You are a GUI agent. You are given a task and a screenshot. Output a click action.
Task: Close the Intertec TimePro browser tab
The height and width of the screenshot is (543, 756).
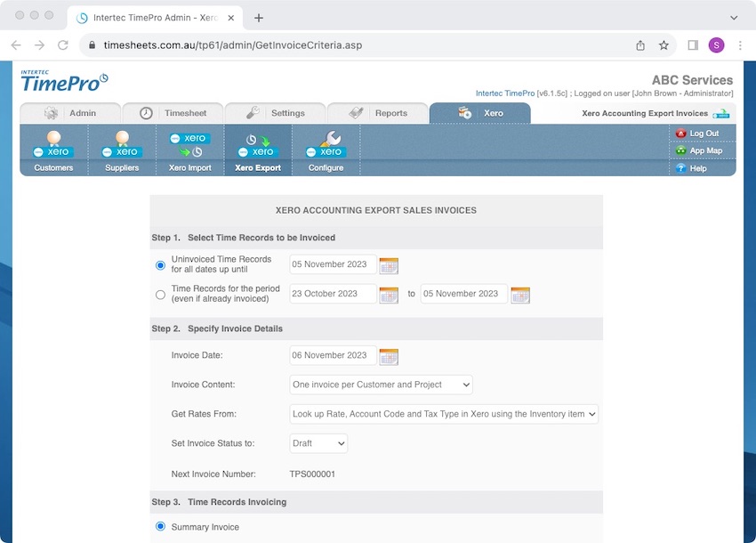pyautogui.click(x=231, y=18)
